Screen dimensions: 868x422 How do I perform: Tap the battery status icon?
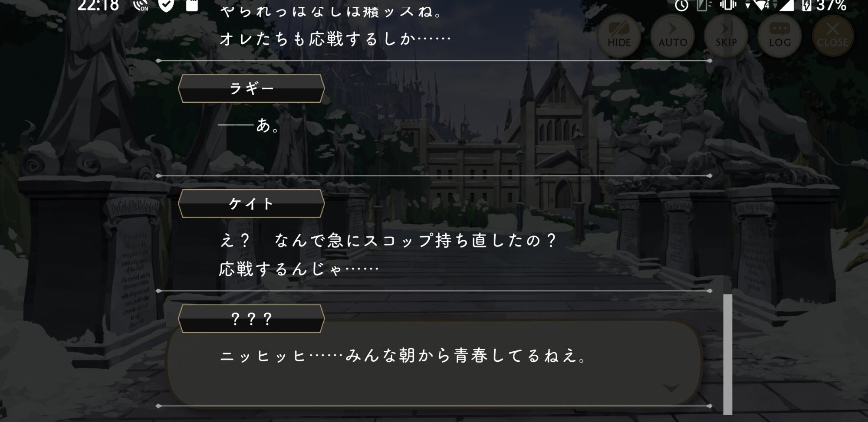[x=806, y=5]
